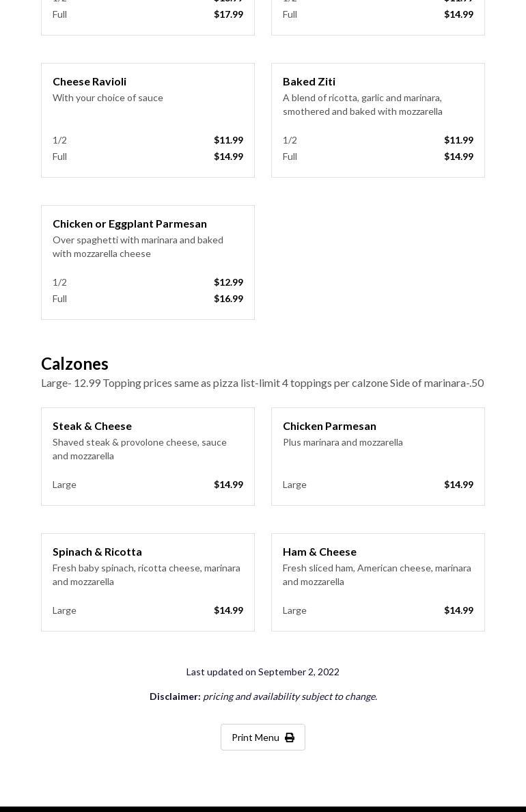
Task: Click the Calzones section heading
Action: coord(74,364)
